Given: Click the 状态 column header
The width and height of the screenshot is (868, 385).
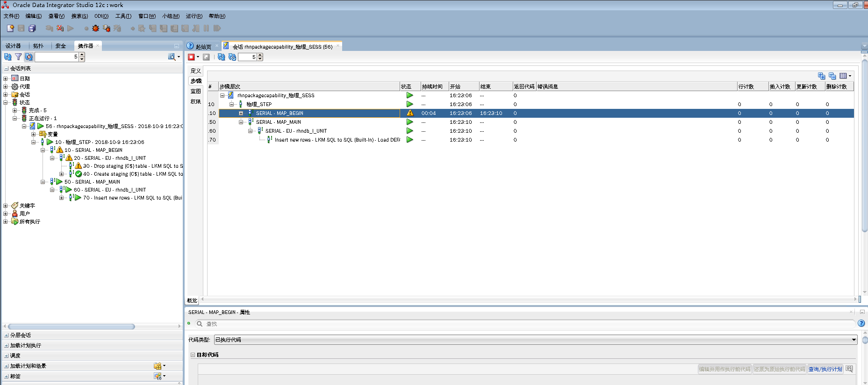Looking at the screenshot, I should pyautogui.click(x=410, y=86).
